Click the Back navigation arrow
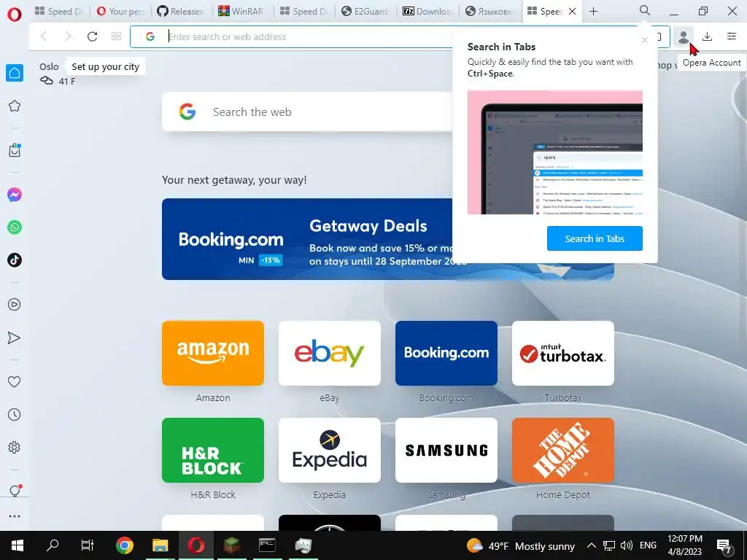Screen dimensions: 747x560 click(x=44, y=36)
